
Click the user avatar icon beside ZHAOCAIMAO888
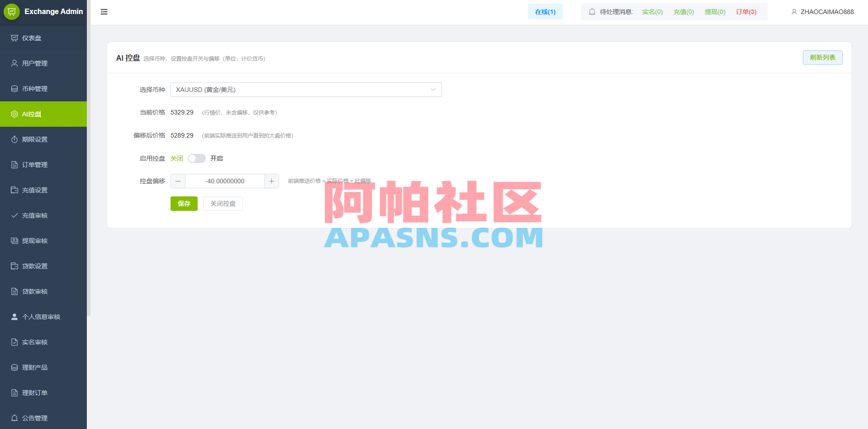pos(794,12)
